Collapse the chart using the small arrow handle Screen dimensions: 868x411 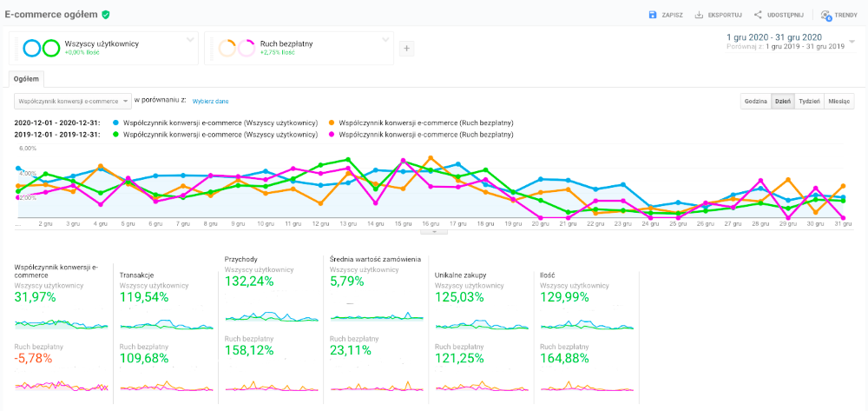pyautogui.click(x=434, y=232)
